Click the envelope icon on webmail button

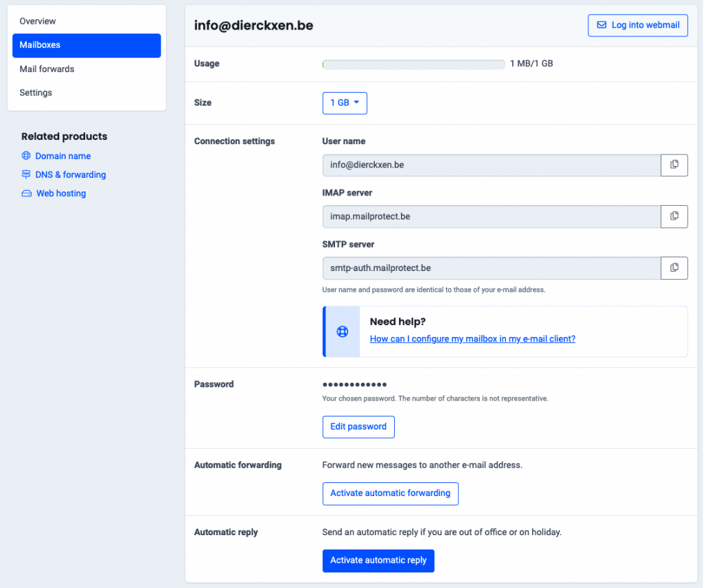coord(601,25)
